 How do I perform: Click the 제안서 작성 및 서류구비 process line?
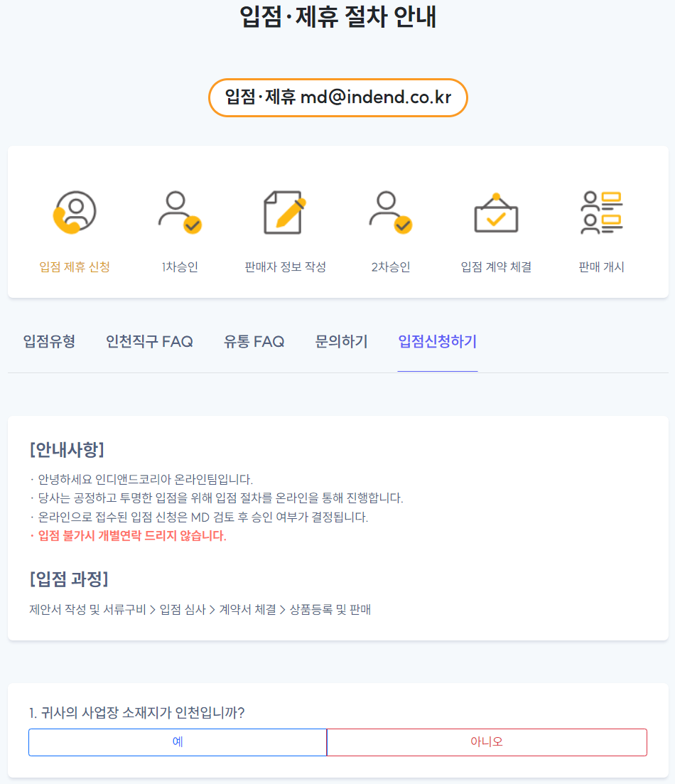pos(200,609)
